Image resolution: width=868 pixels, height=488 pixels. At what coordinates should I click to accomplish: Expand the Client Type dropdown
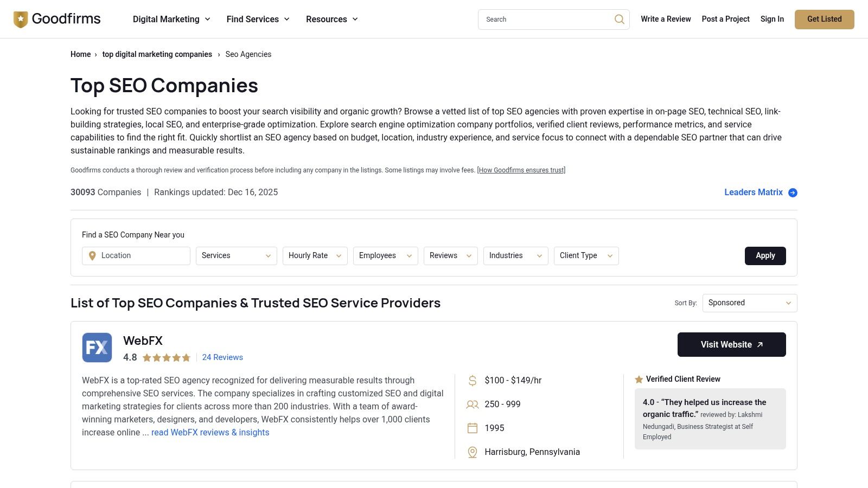(586, 256)
